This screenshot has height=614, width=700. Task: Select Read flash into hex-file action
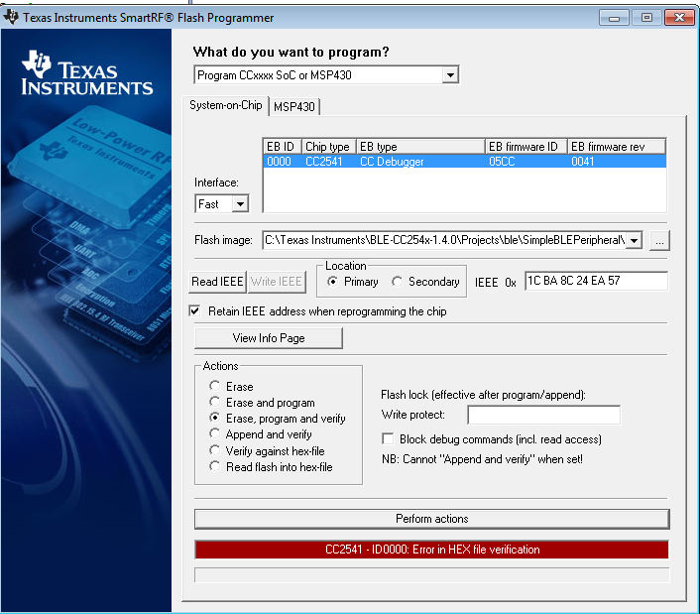coord(215,466)
